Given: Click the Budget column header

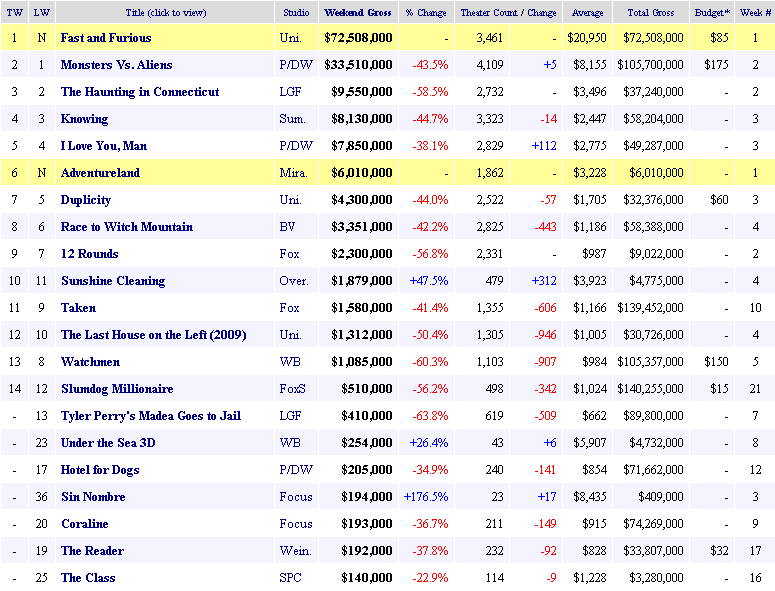Looking at the screenshot, I should pos(710,13).
